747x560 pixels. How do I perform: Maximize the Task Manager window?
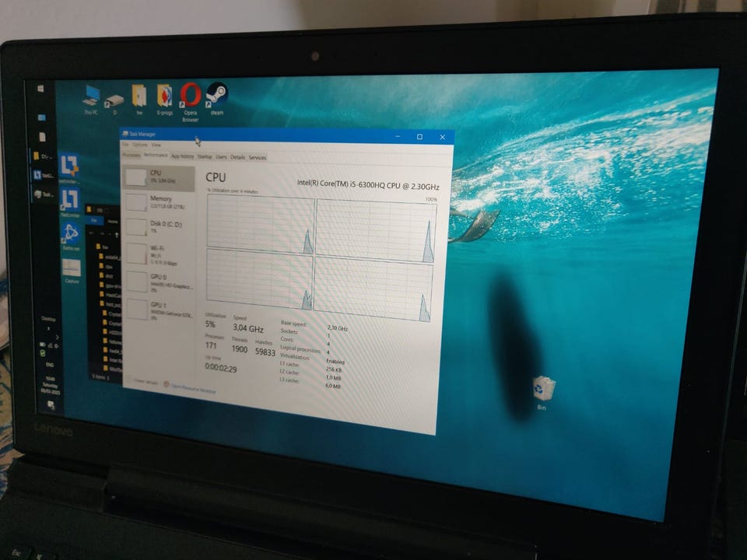(x=419, y=137)
